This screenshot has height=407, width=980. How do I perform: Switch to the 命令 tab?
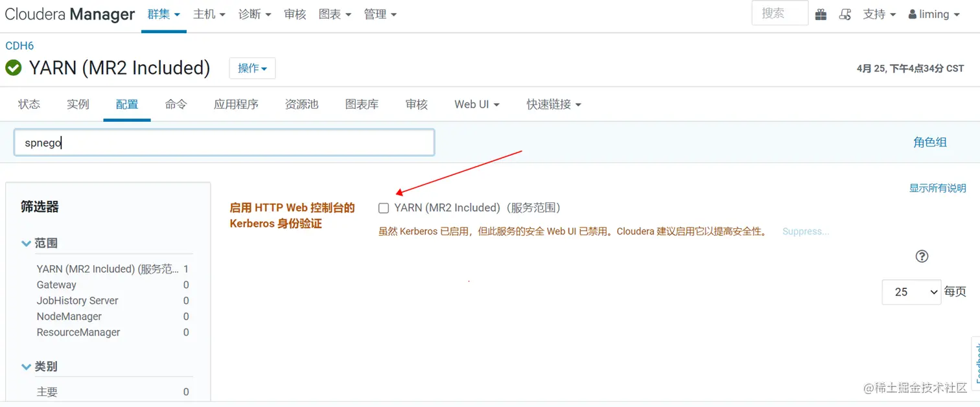pyautogui.click(x=176, y=104)
